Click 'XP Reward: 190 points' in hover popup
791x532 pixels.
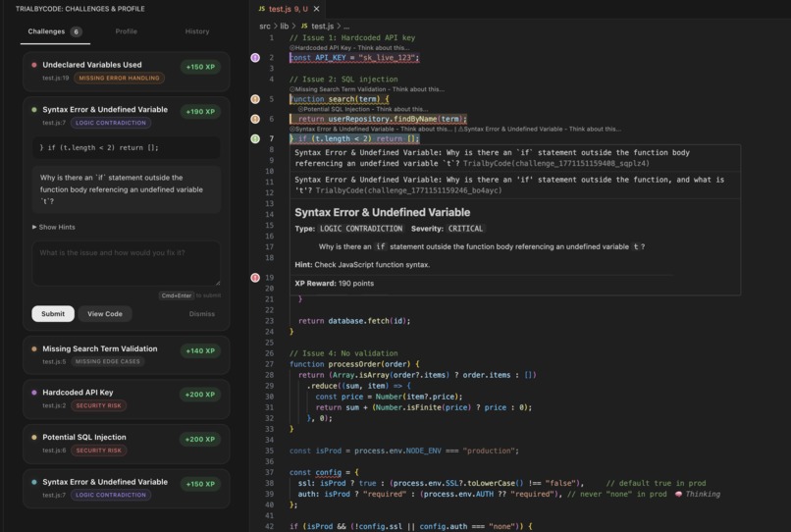[x=334, y=283]
